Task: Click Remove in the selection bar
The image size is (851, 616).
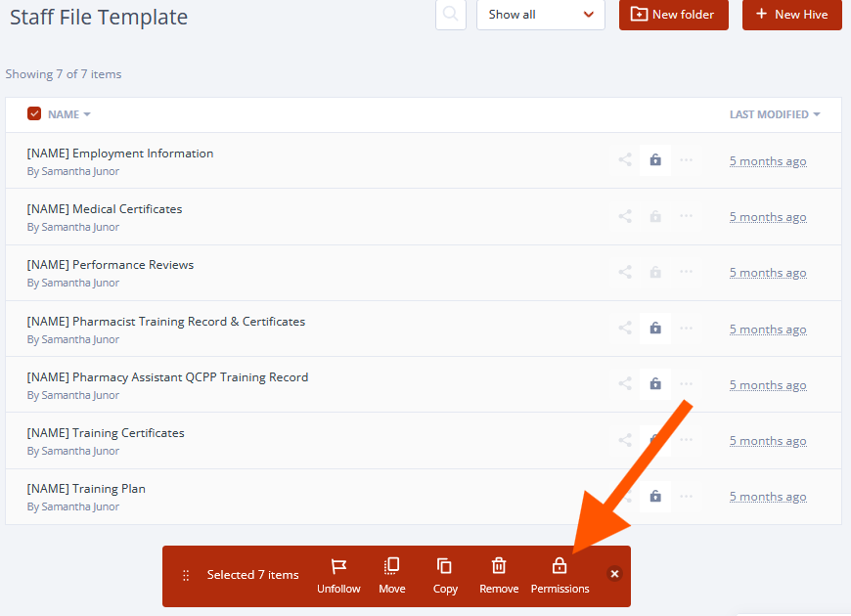Action: point(499,576)
